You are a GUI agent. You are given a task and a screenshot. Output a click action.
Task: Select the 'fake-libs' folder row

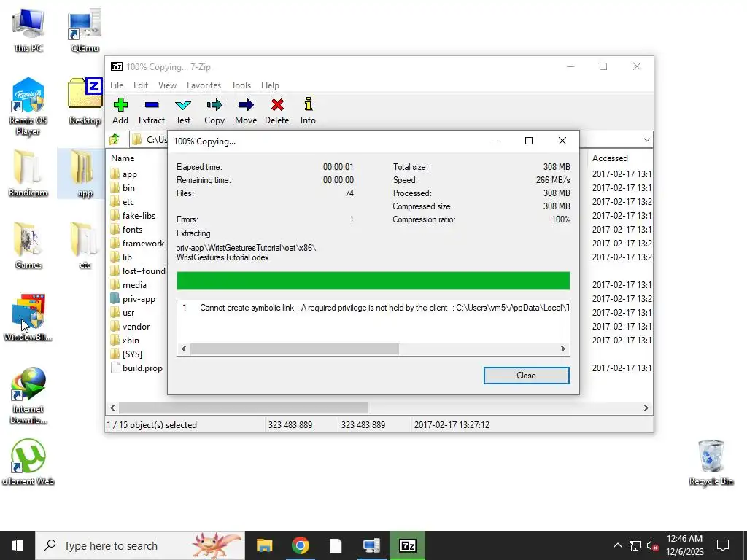pyautogui.click(x=137, y=216)
